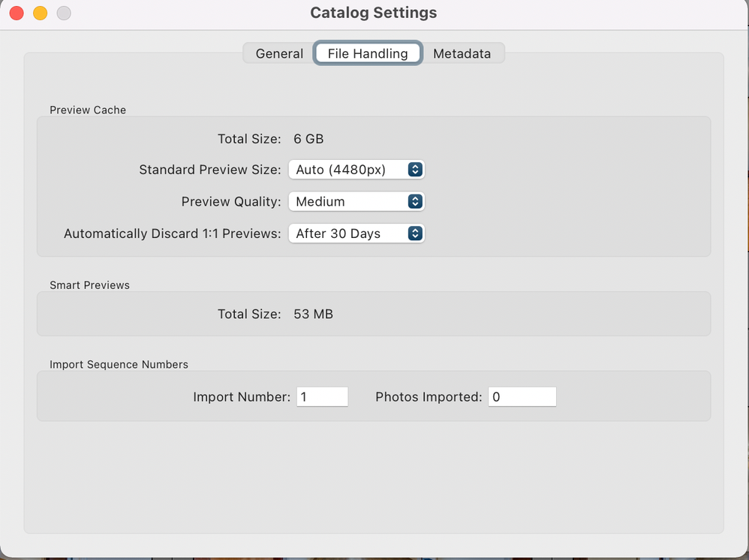Click the Smart Previews 53 MB value

313,314
